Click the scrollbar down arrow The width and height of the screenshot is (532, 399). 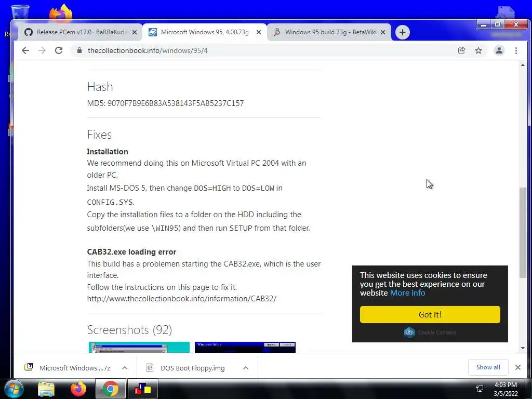(523, 348)
